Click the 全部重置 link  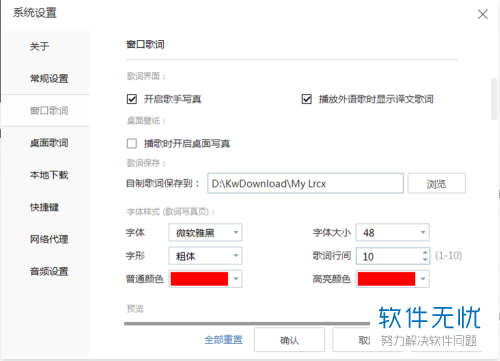coord(223,340)
